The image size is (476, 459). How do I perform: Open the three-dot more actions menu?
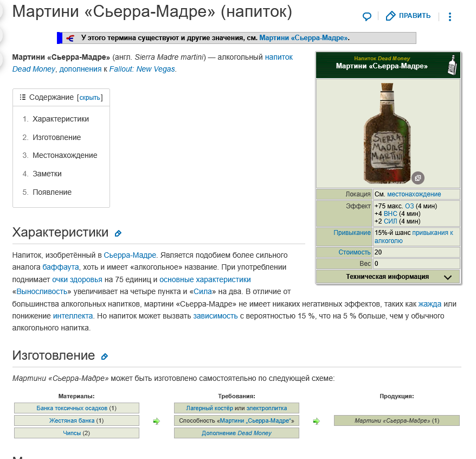pyautogui.click(x=449, y=16)
